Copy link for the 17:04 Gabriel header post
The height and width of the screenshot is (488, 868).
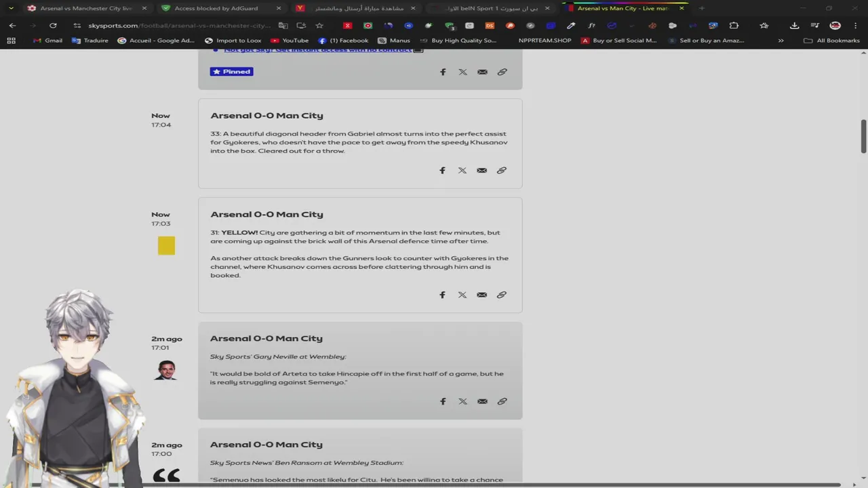click(501, 171)
